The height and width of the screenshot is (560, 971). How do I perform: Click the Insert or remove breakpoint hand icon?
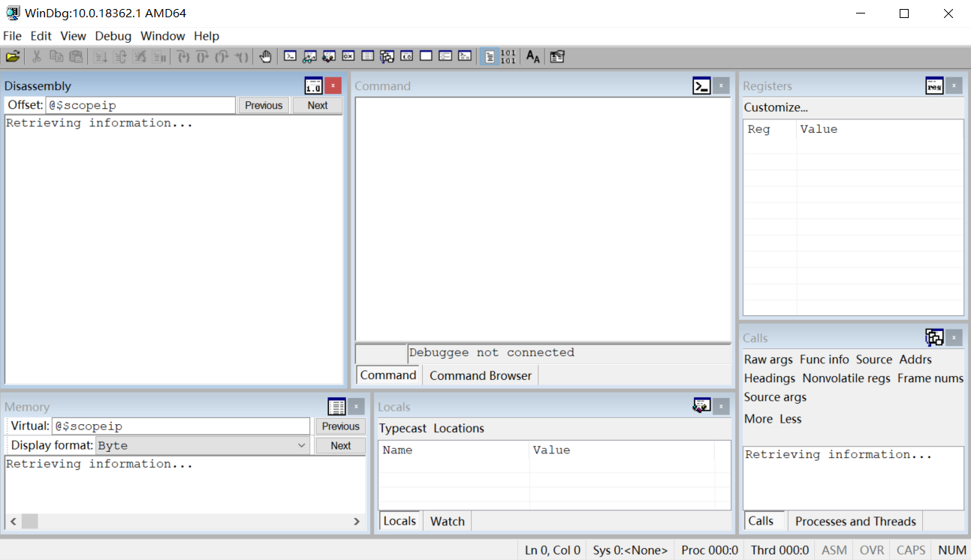pyautogui.click(x=266, y=56)
